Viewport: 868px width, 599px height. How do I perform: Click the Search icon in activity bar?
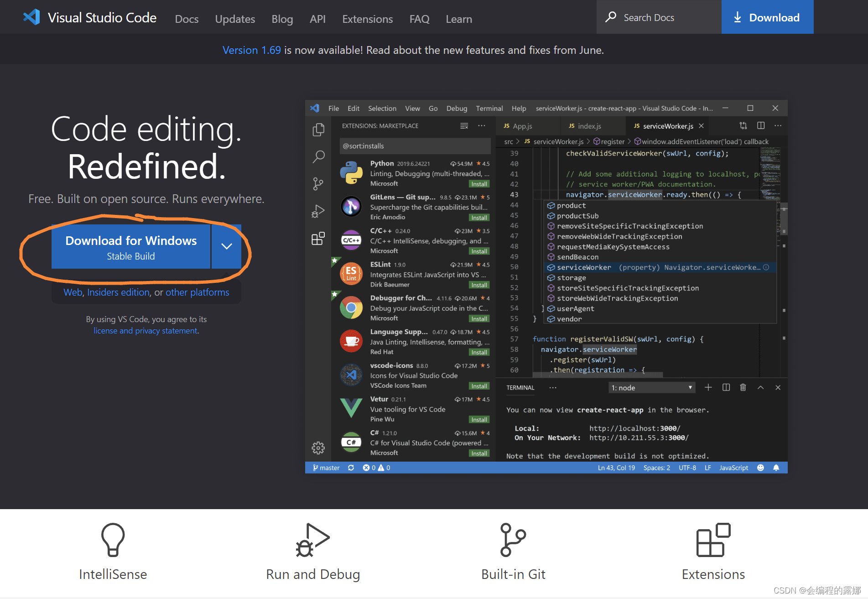click(318, 157)
